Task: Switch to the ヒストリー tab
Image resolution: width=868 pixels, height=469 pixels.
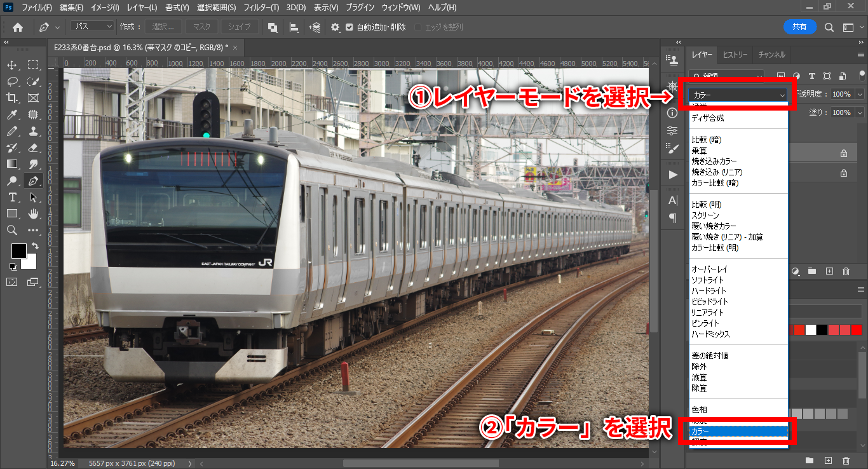Action: coord(735,55)
